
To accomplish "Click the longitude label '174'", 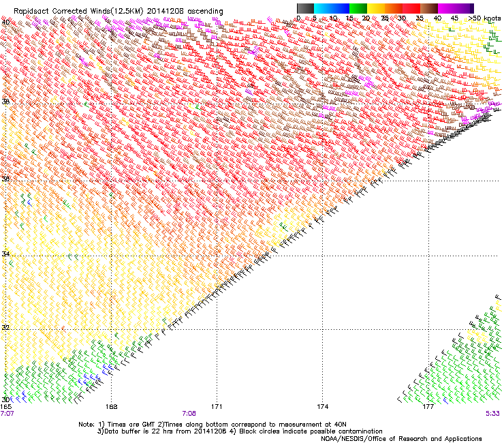I will [x=322, y=407].
